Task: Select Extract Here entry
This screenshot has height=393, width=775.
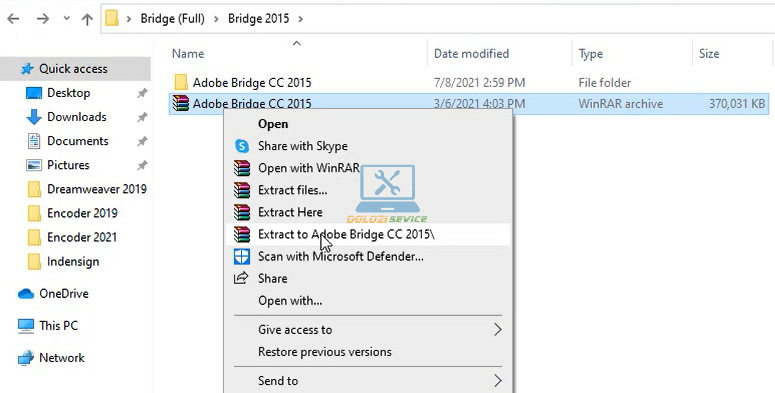Action: 290,212
